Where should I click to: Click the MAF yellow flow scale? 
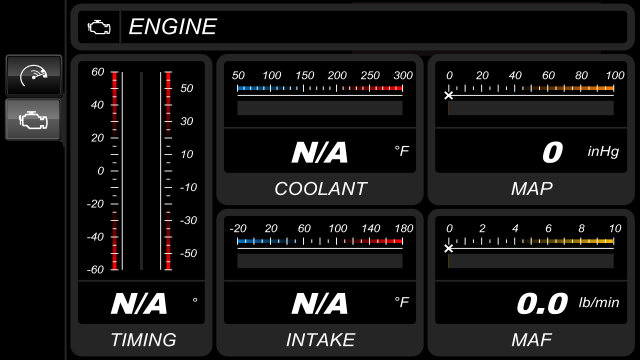(x=531, y=241)
